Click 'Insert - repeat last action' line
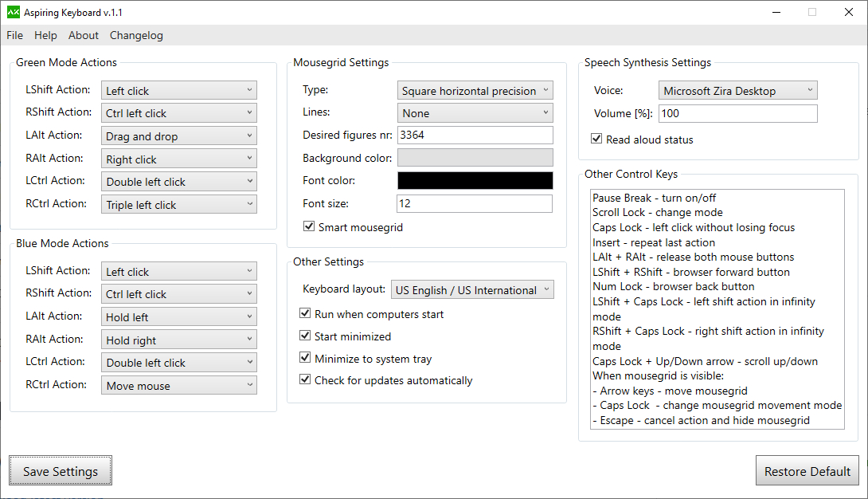The width and height of the screenshot is (868, 499). click(x=653, y=242)
